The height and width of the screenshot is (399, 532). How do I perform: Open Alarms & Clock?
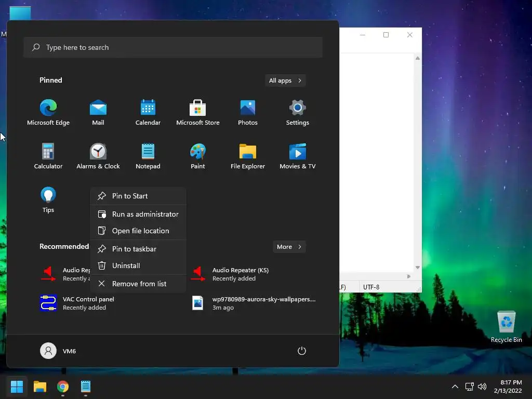coord(98,156)
